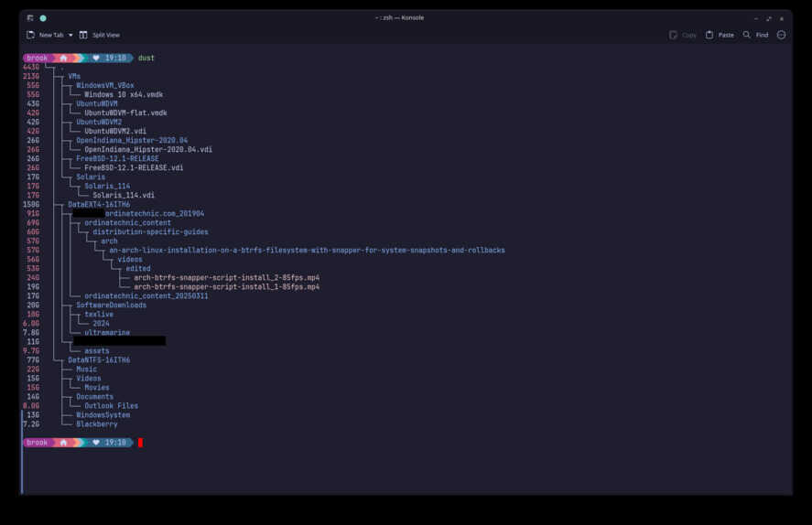Click the Copy toolbar icon
The image size is (812, 525).
pos(673,35)
